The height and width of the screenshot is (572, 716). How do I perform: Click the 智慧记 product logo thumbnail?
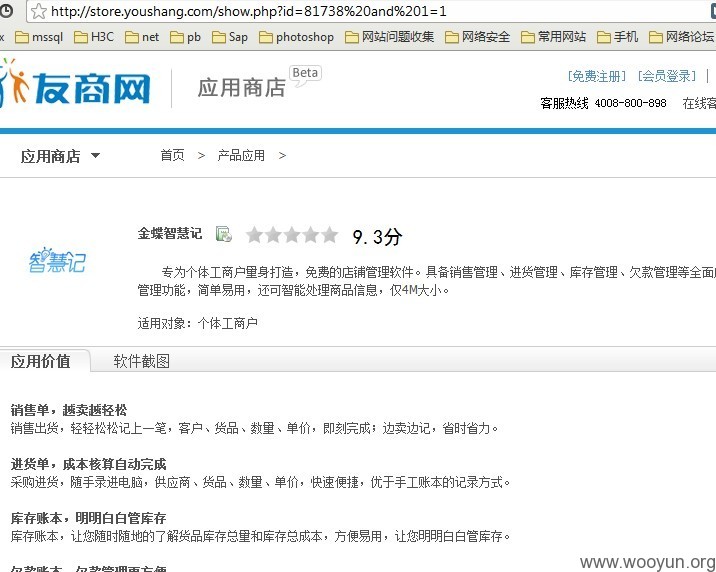[57, 260]
